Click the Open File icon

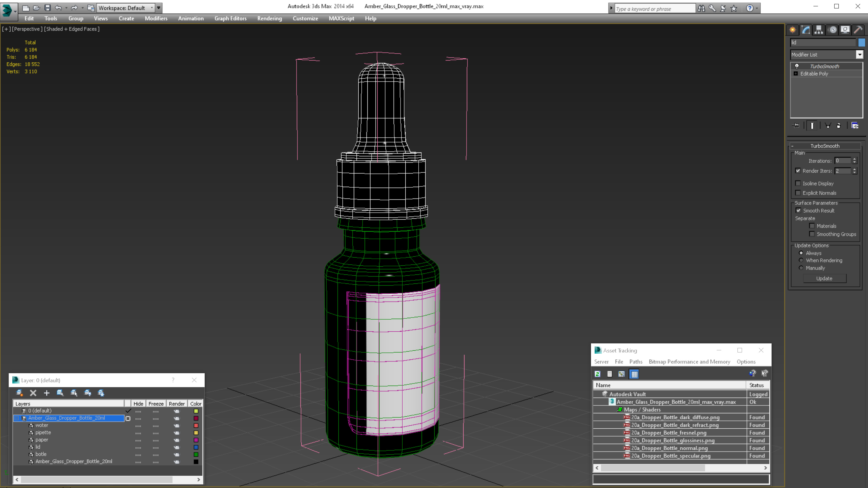click(x=36, y=8)
